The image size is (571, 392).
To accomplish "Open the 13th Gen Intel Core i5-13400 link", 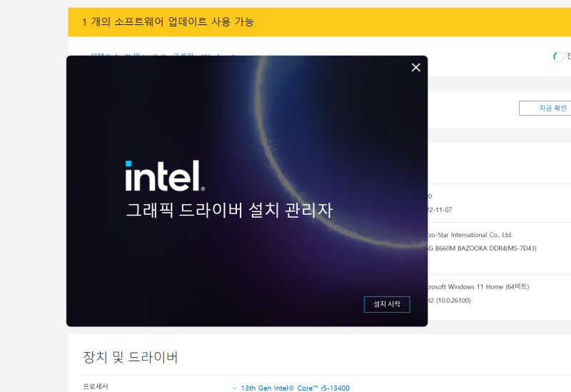I will (295, 388).
